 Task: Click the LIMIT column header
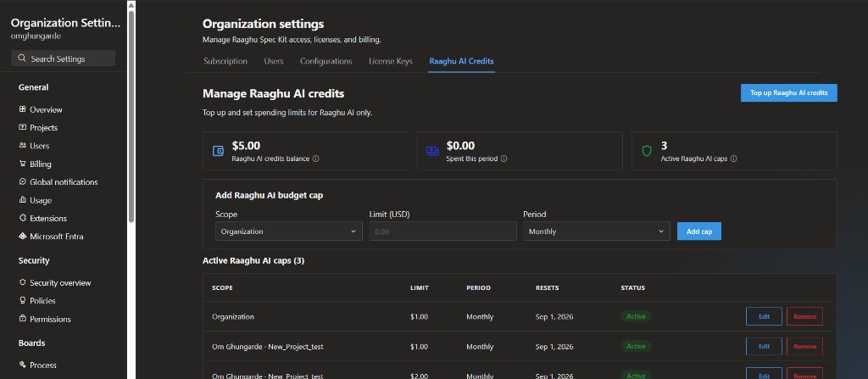pos(419,288)
